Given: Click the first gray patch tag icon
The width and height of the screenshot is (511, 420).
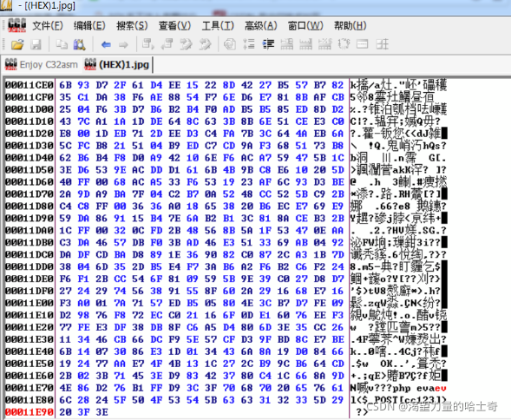Looking at the screenshot, I should click(x=186, y=43).
